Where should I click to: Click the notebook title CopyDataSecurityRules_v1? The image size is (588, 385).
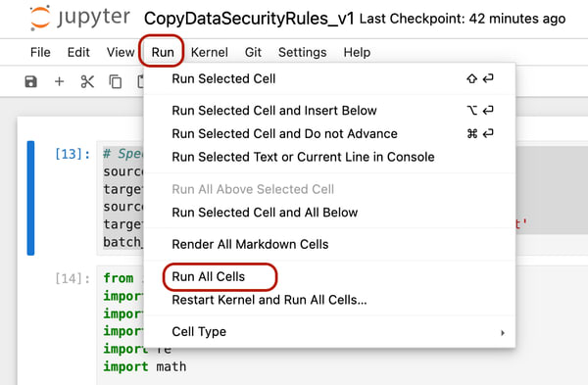click(x=249, y=19)
